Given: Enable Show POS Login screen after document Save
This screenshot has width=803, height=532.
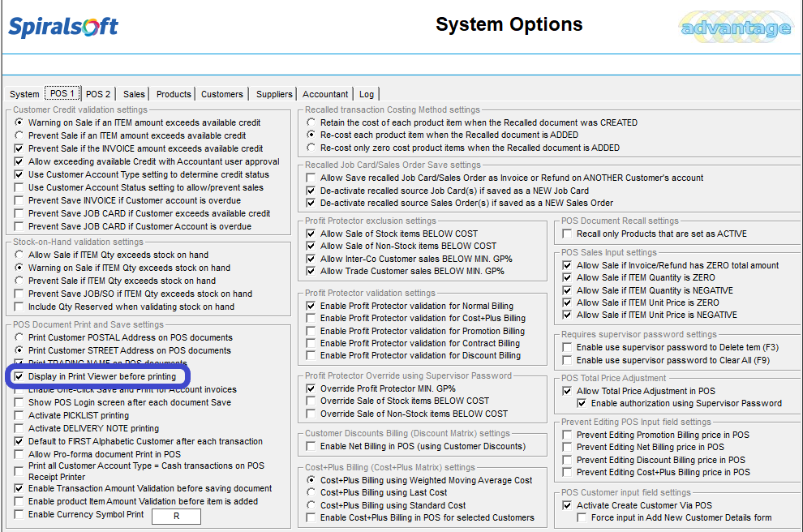Looking at the screenshot, I should 19,402.
